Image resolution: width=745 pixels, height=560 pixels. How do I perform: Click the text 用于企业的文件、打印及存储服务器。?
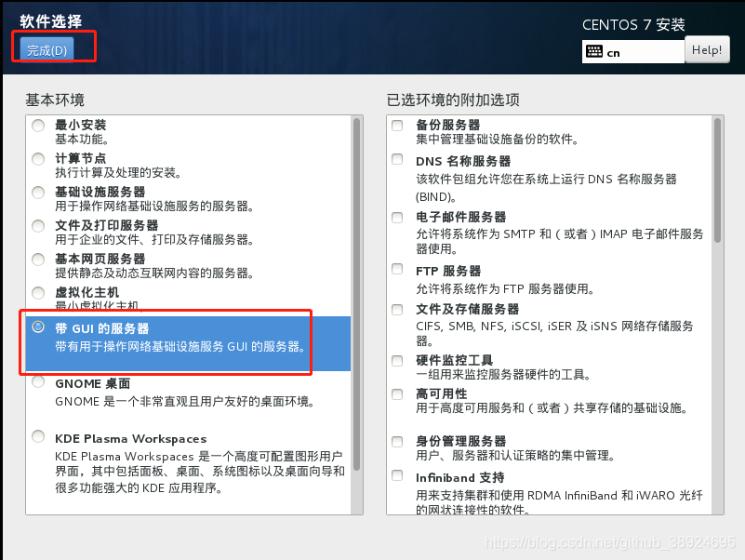point(154,240)
